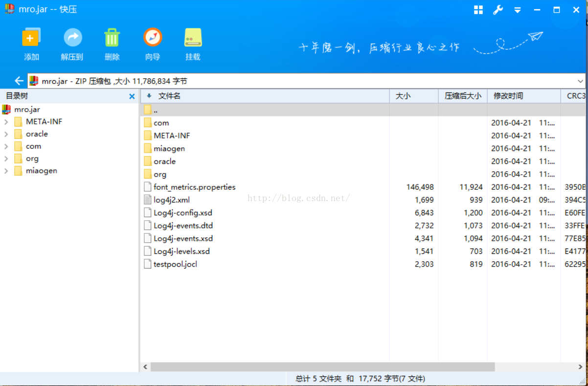Click the horizontal scrollbar thumb
This screenshot has width=588, height=386.
(x=323, y=366)
